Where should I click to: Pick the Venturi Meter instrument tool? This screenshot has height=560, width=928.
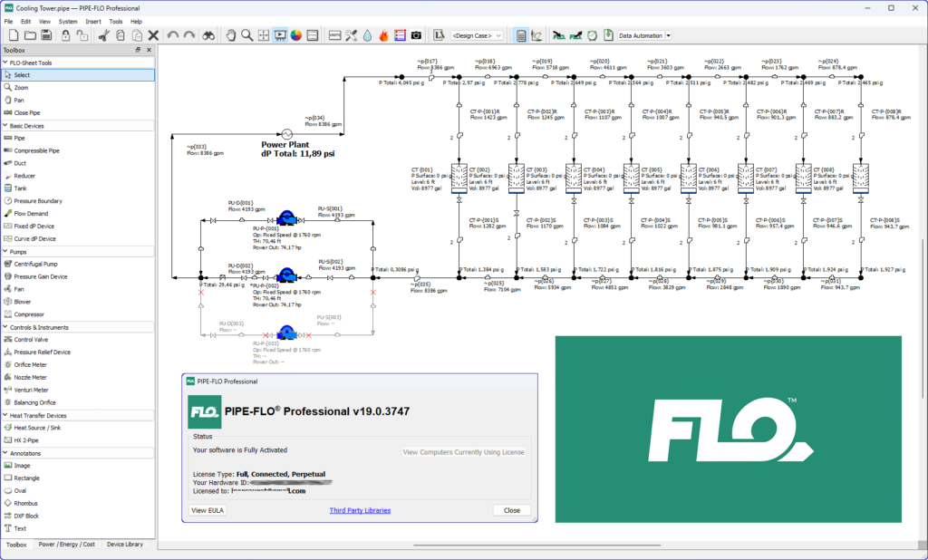pos(40,390)
